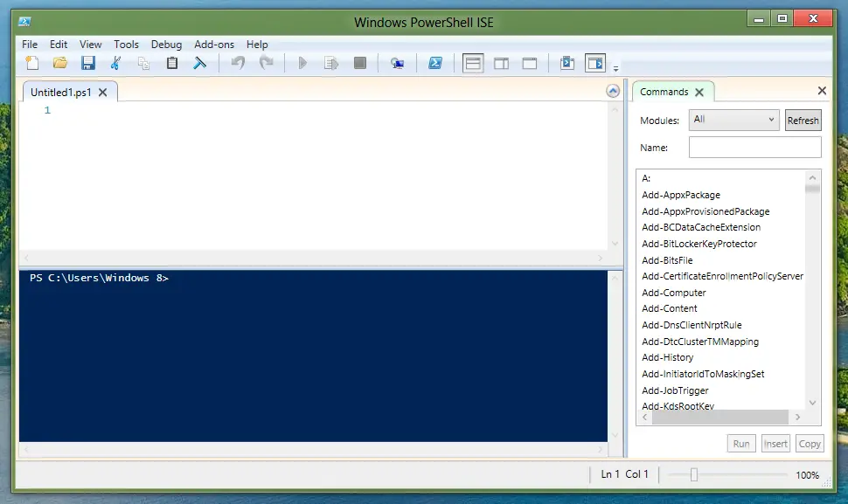Show script pane on top layout icon
The width and height of the screenshot is (848, 504).
[473, 63]
